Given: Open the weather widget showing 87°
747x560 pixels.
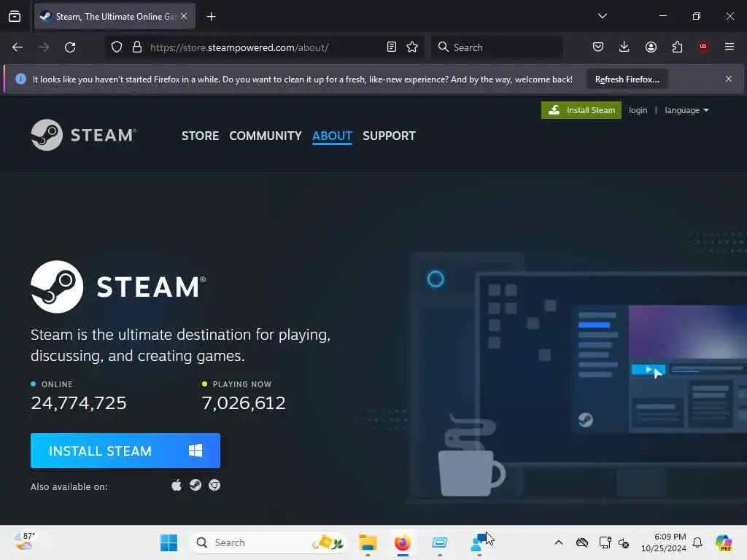Looking at the screenshot, I should click(x=25, y=542).
